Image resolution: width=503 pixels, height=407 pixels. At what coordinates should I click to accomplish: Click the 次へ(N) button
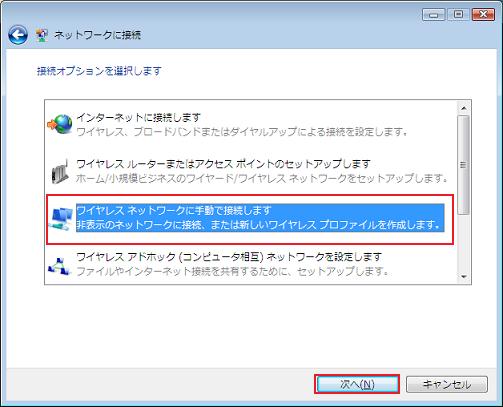coord(357,384)
